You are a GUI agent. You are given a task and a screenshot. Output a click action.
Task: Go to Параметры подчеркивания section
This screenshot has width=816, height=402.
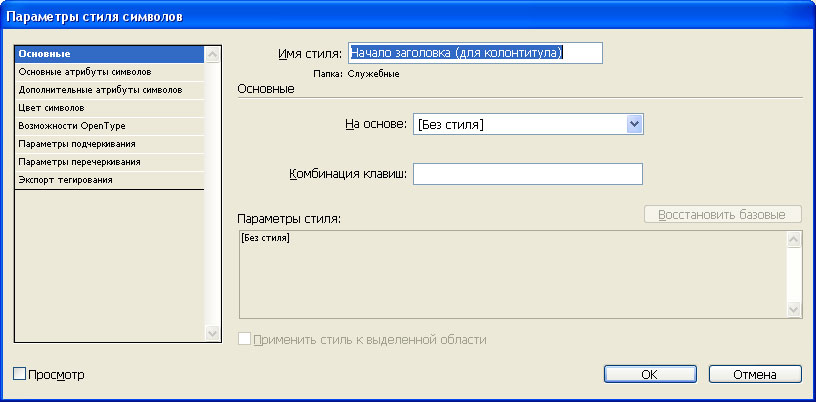click(x=110, y=144)
